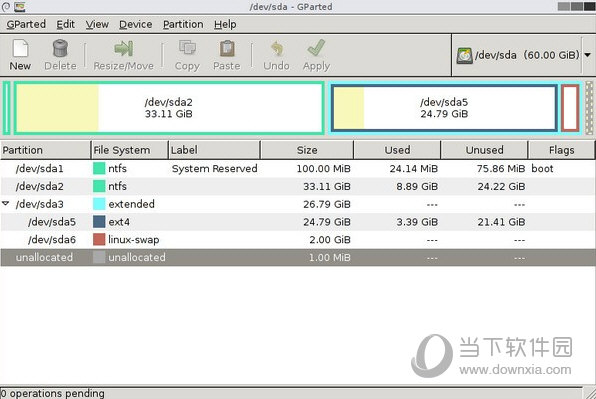Screen dimensions: 596x399
Task: Click the 0 operations pending status text
Action: pos(52,393)
